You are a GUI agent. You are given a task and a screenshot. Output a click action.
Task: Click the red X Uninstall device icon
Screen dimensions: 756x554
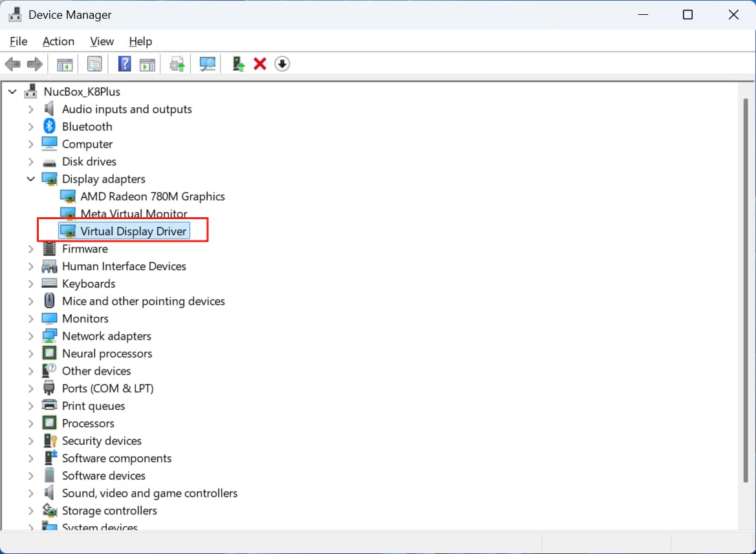[260, 64]
